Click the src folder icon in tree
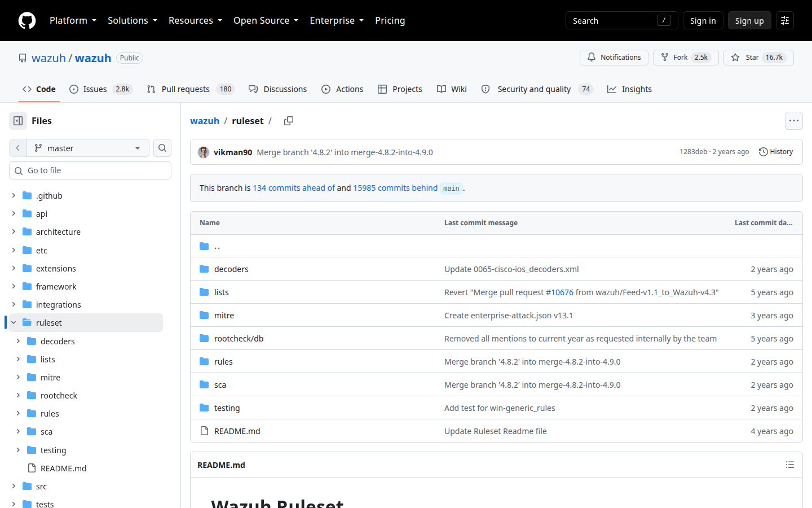 click(x=27, y=487)
